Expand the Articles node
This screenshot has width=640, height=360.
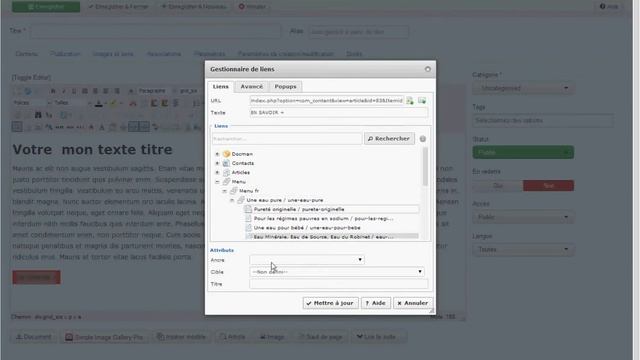pyautogui.click(x=217, y=172)
